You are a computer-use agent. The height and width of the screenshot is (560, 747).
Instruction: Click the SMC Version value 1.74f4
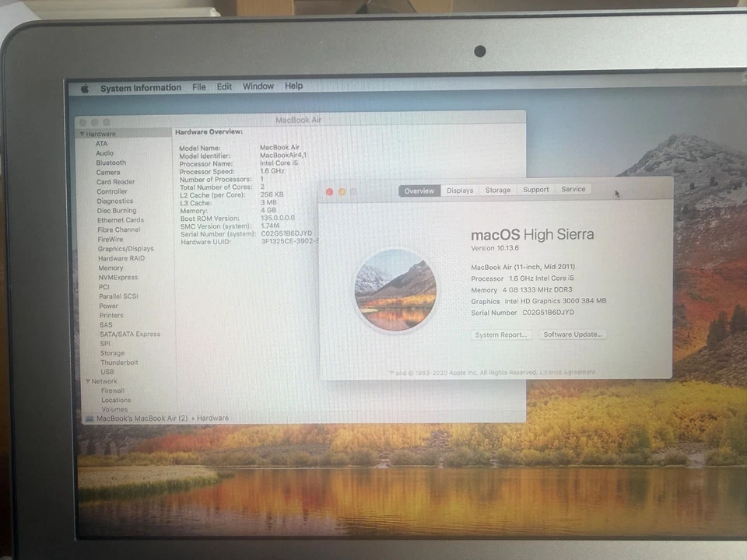(270, 226)
